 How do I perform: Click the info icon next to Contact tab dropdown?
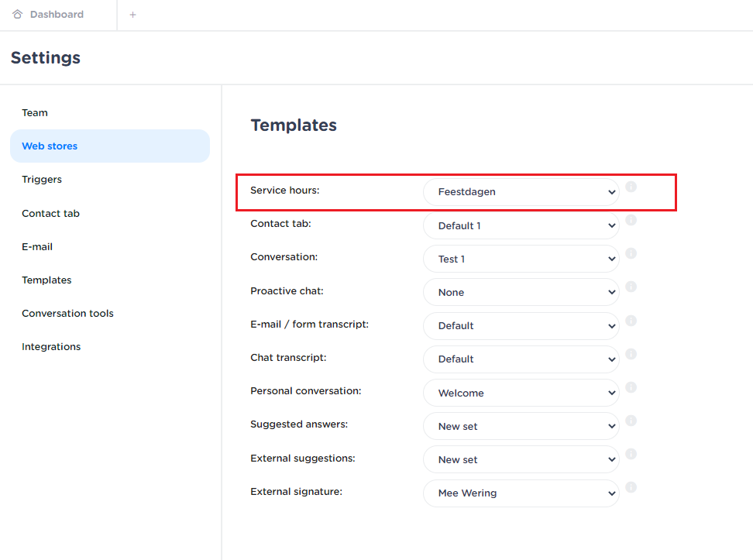pyautogui.click(x=631, y=220)
